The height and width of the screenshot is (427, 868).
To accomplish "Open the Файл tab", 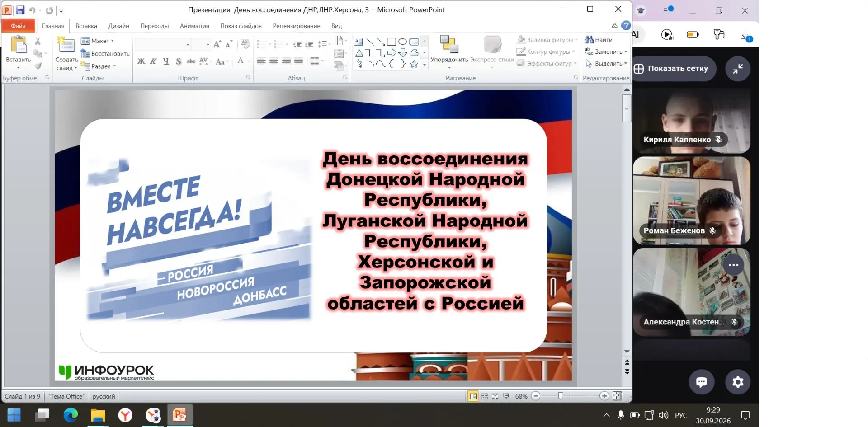I will [x=19, y=26].
